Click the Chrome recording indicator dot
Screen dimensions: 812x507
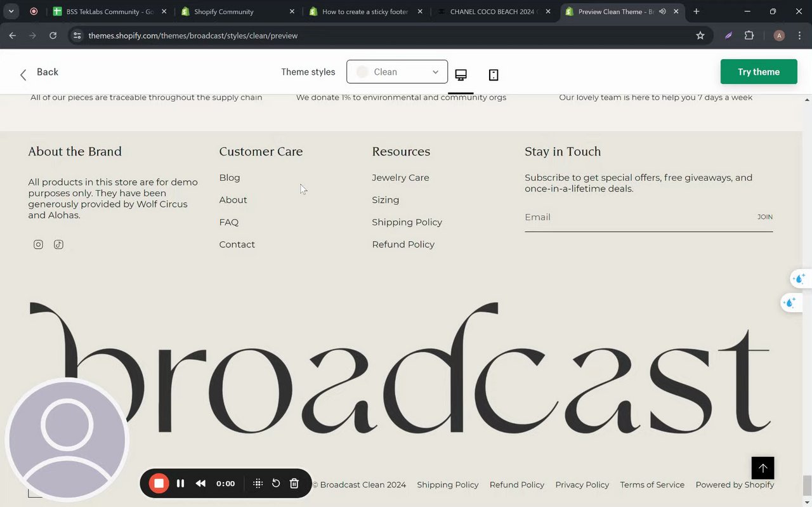(34, 11)
